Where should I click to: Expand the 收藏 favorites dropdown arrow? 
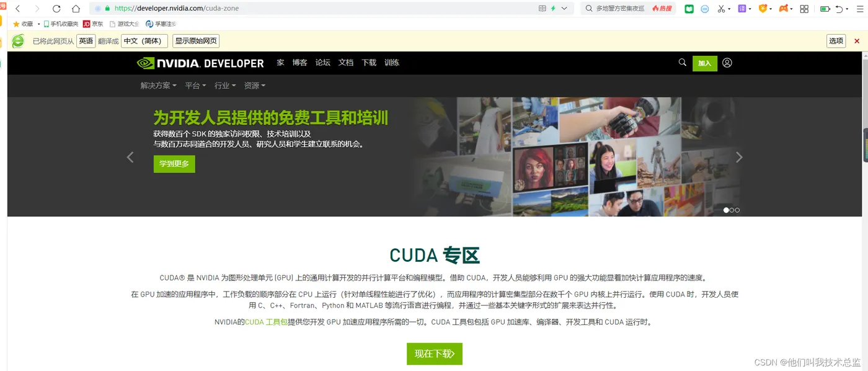click(x=38, y=24)
